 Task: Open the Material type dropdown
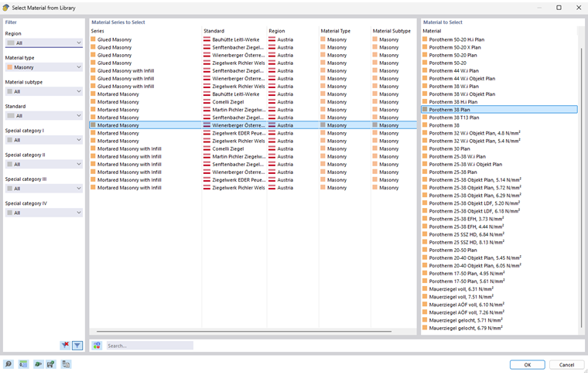(x=44, y=67)
